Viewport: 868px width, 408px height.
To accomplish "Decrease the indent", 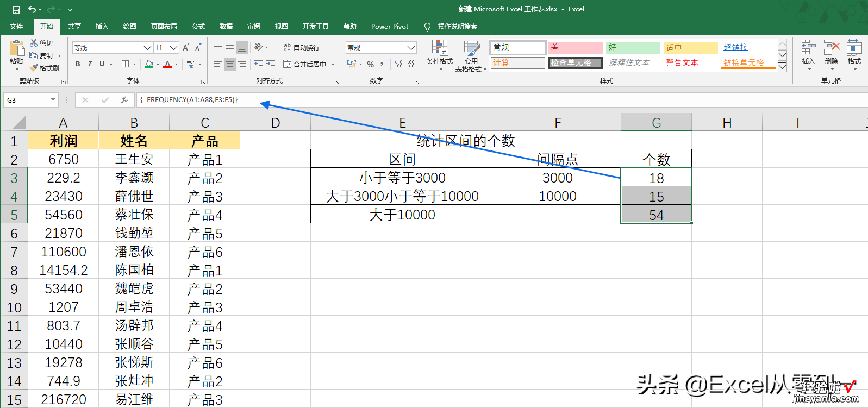I will [258, 64].
